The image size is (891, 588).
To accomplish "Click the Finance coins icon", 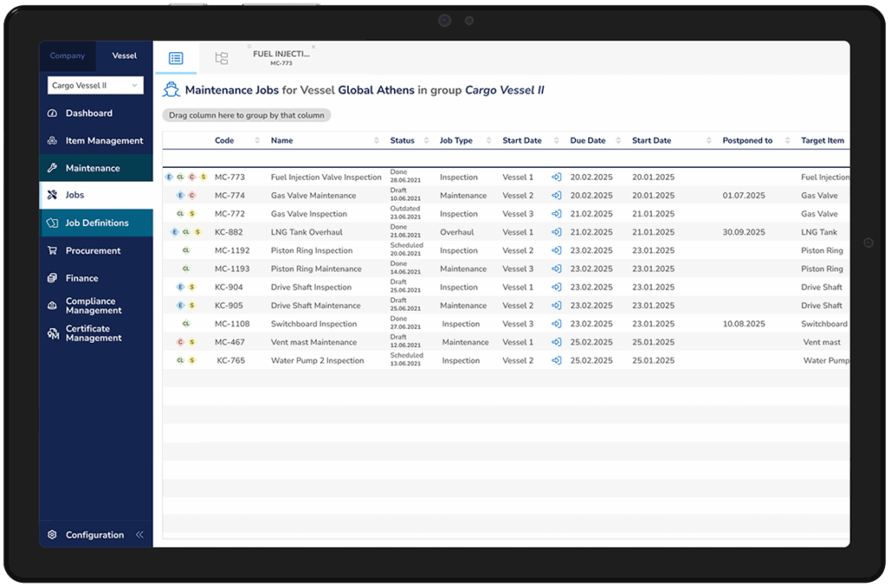I will [x=52, y=278].
